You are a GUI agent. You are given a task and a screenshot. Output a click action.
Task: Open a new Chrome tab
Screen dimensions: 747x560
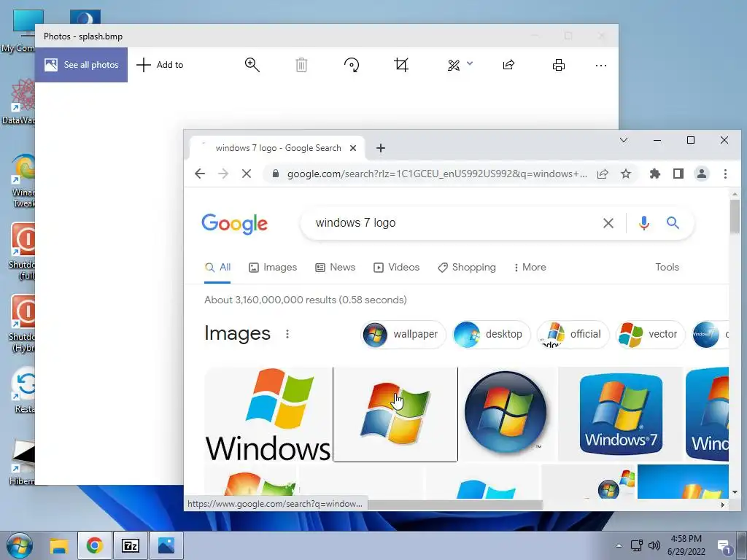tap(381, 148)
